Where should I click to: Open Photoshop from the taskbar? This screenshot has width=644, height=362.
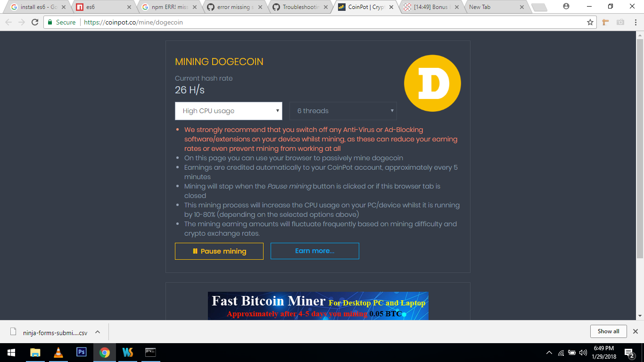click(x=81, y=352)
